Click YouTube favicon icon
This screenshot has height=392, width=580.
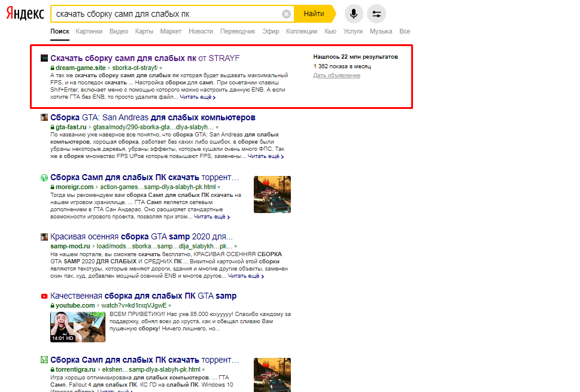(x=44, y=296)
